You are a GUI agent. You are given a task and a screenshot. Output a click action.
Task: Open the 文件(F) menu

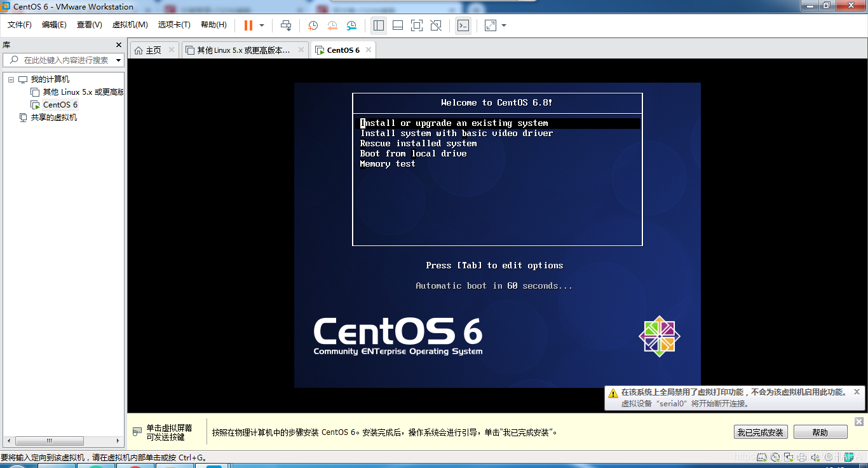[x=20, y=25]
